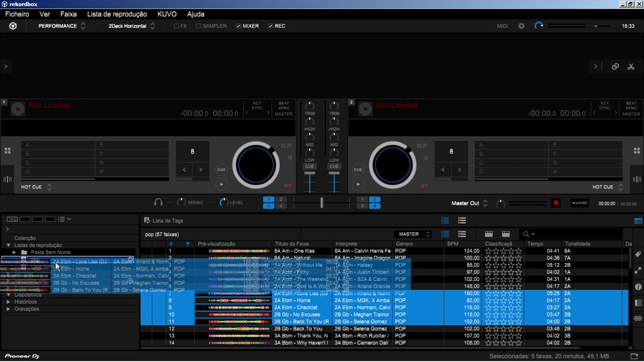Click the headphones icon
The height and width of the screenshot is (362, 644).
158,202
